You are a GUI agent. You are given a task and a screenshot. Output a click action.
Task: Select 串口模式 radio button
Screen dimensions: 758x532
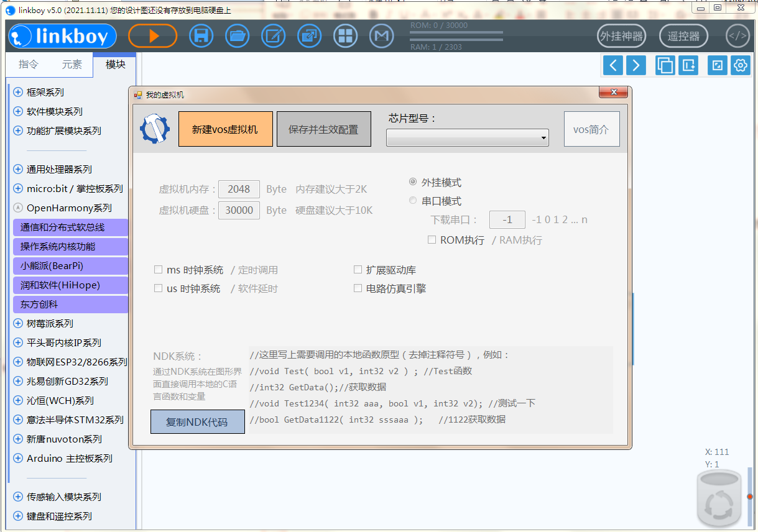[413, 201]
